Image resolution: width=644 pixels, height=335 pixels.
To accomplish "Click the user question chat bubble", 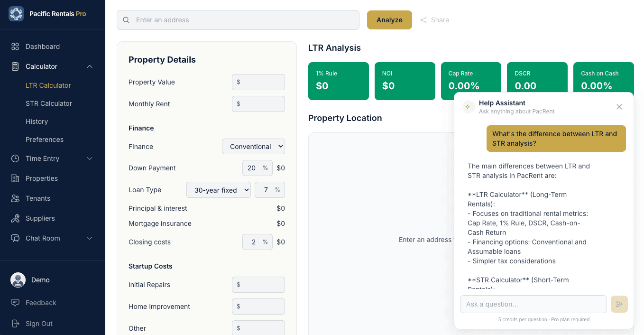I will 556,139.
